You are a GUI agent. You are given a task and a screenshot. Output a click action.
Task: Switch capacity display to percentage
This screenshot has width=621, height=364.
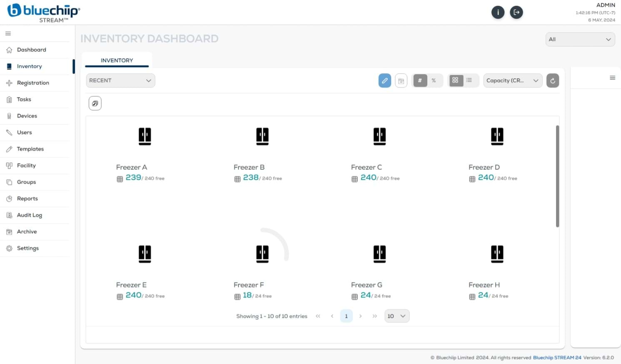coord(434,80)
